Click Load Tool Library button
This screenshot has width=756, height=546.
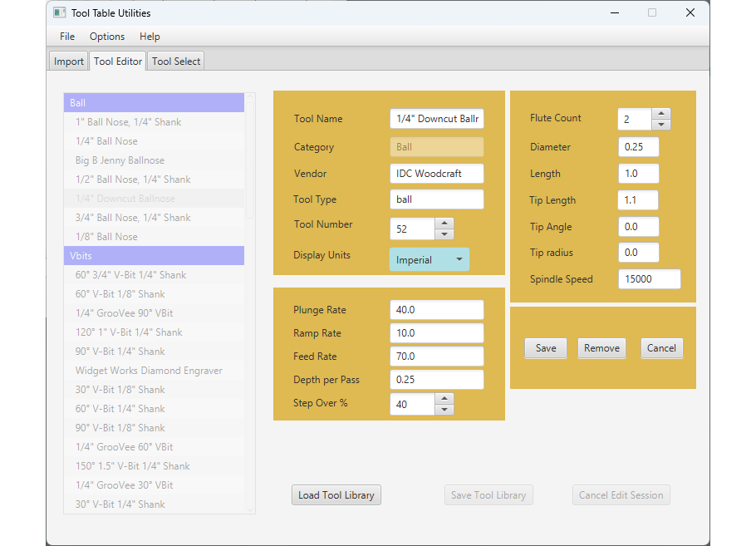pos(336,494)
